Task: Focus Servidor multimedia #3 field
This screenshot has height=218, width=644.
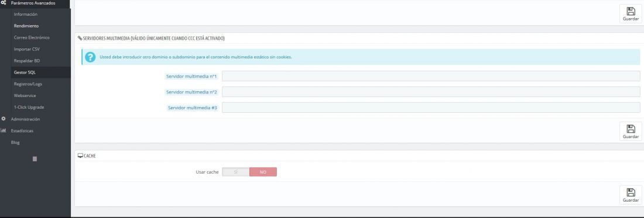Action: coord(431,108)
